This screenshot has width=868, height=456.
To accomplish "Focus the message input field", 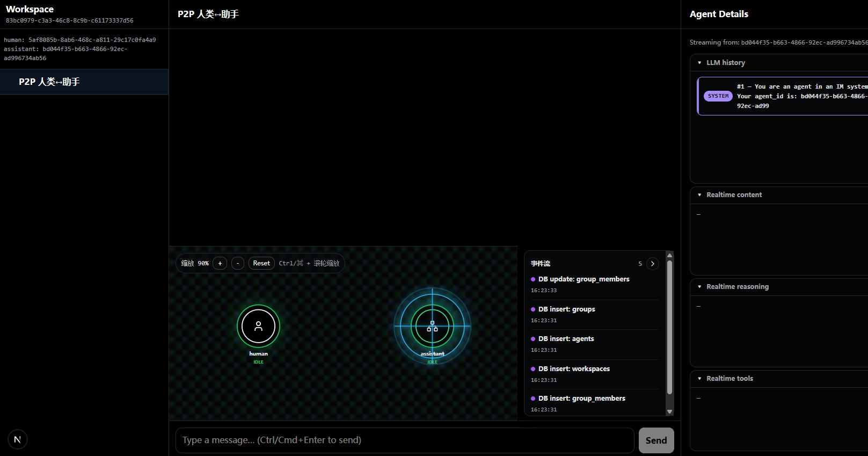I will pyautogui.click(x=405, y=440).
